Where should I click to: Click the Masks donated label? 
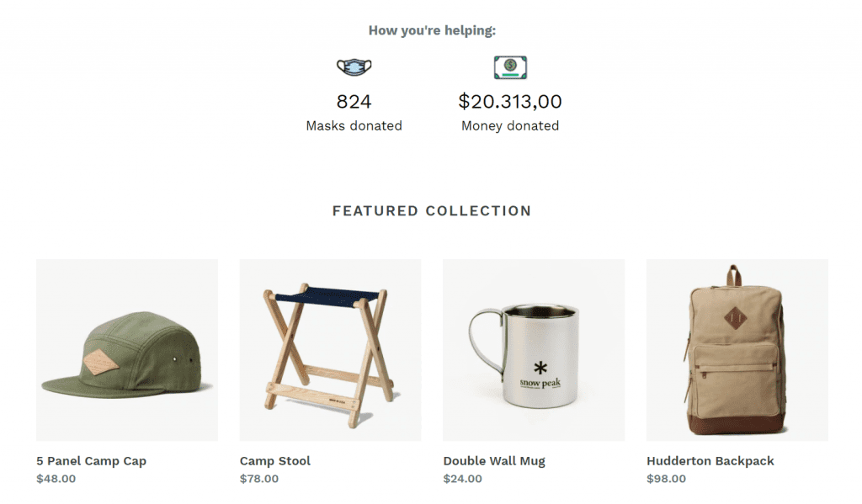354,126
